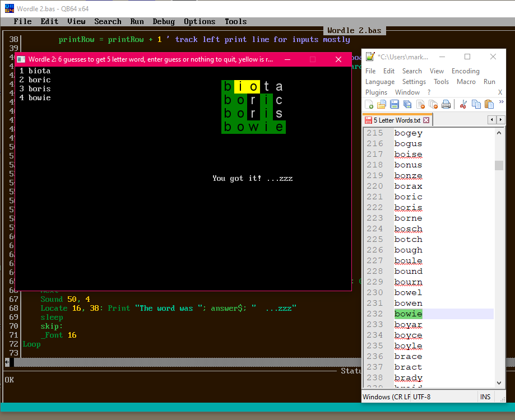Open the Notepad++ Run menu
Screen dimensions: 515x420
coord(489,82)
